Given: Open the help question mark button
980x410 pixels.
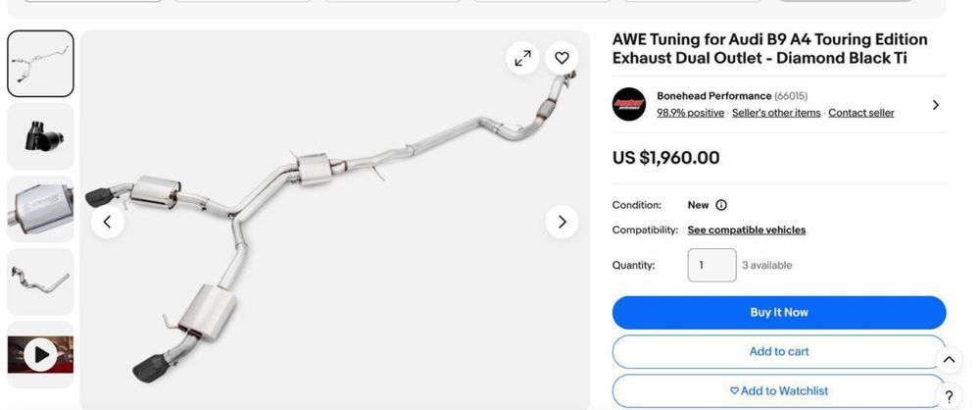Looking at the screenshot, I should tap(949, 396).
